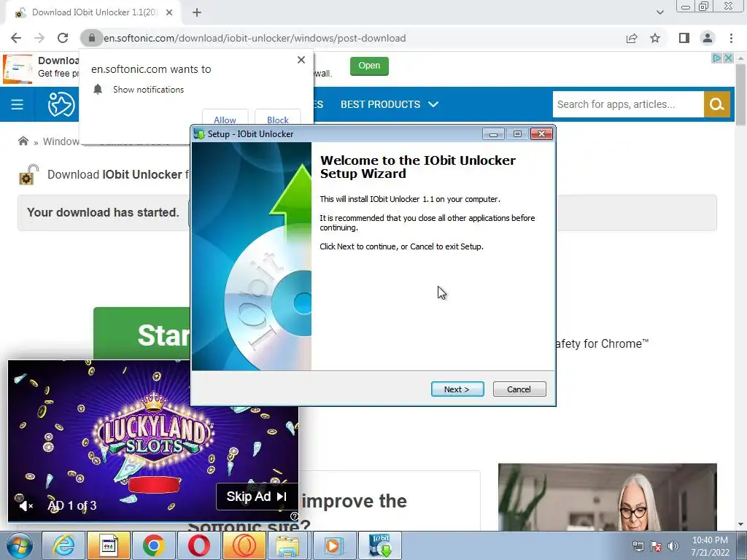Cancel the IObit Unlocker setup wizard
This screenshot has width=747, height=560.
point(519,389)
